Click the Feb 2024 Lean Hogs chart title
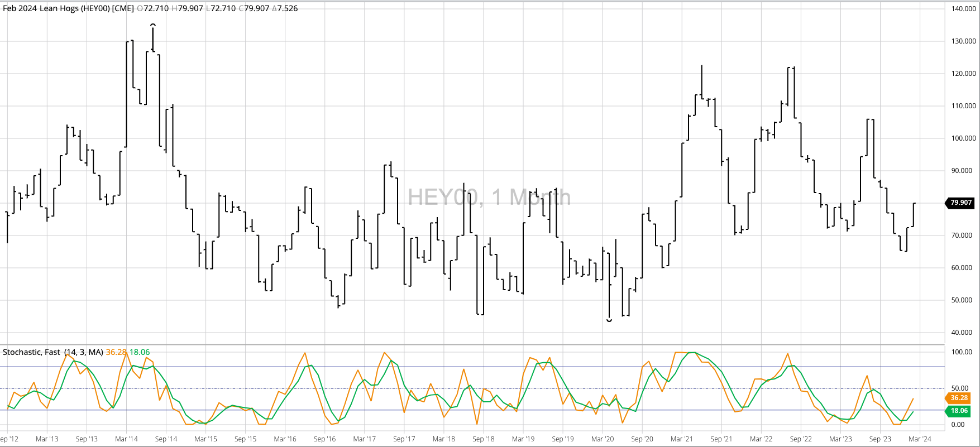This screenshot has width=980, height=447. 68,8
